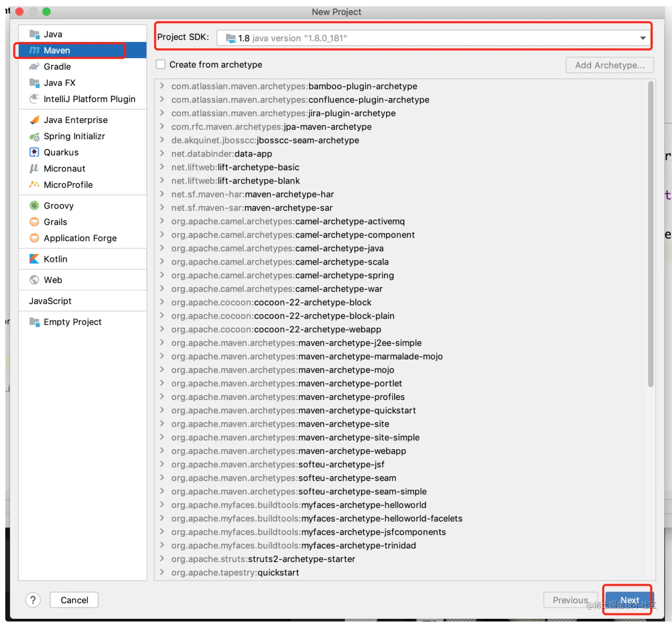Click the SDK folder icon in Project SDK field
This screenshot has width=672, height=625.
point(231,38)
